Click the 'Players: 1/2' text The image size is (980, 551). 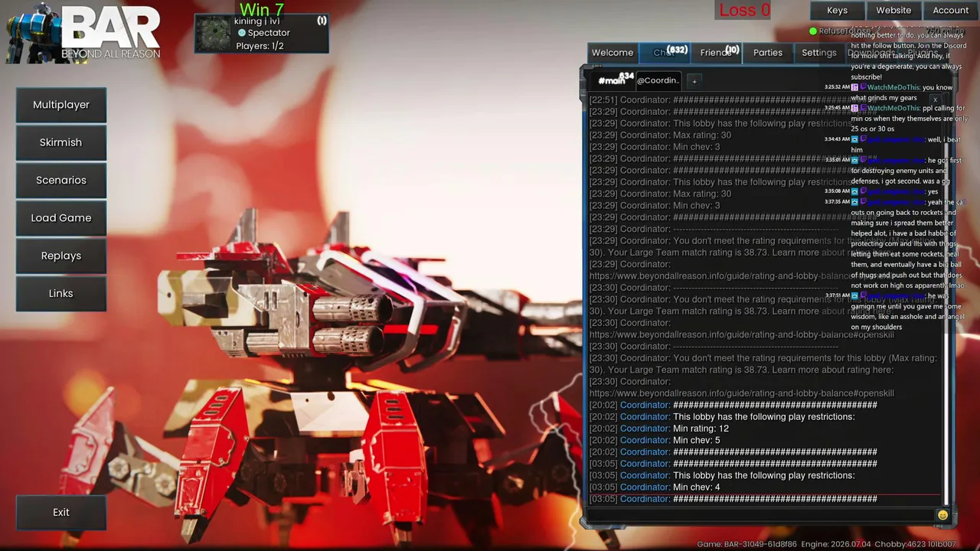point(260,46)
